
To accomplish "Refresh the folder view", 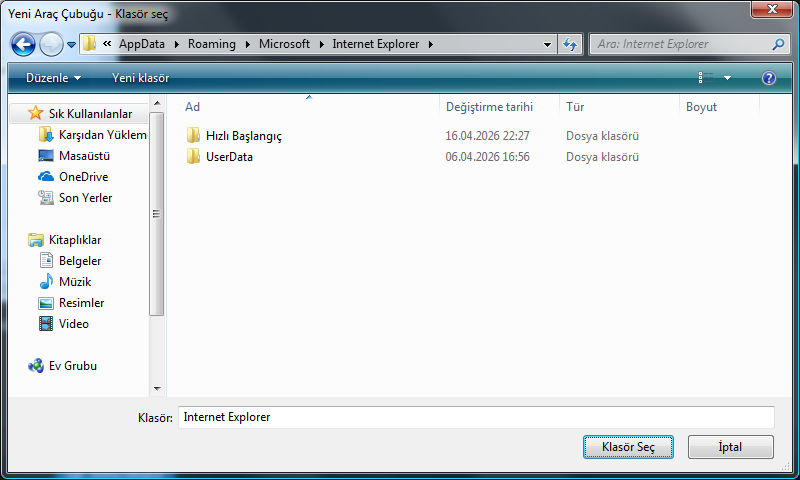I will tap(570, 44).
